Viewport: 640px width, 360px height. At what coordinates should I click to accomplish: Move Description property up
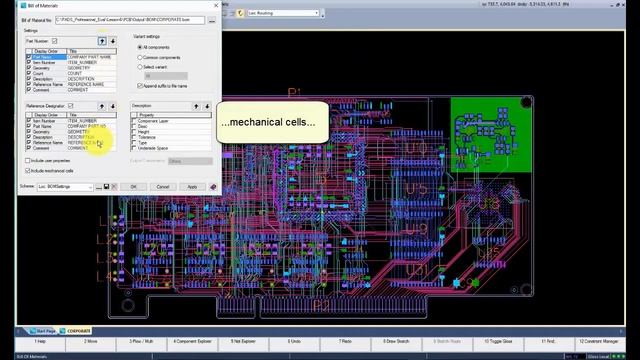tap(196, 106)
